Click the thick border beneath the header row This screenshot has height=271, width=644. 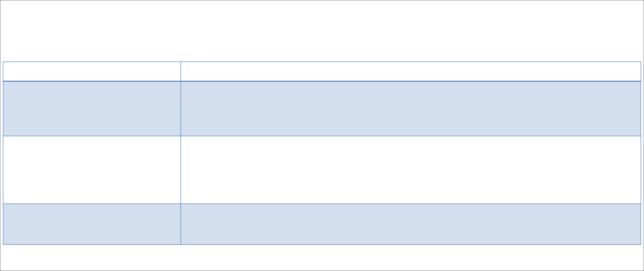coord(322,81)
